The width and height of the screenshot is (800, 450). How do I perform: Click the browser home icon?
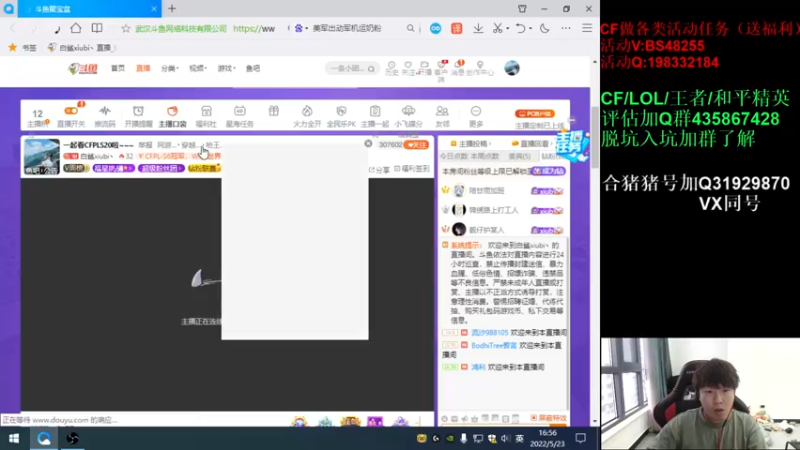[76, 29]
